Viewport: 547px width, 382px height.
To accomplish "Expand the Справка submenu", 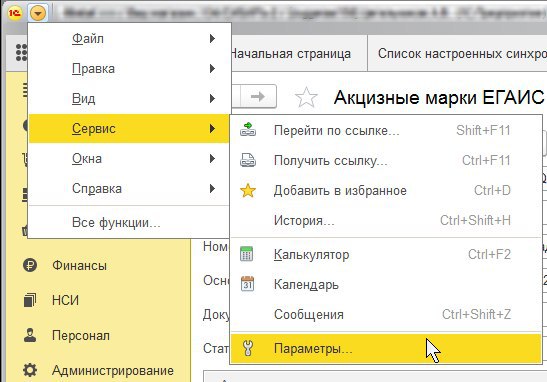I will (129, 189).
